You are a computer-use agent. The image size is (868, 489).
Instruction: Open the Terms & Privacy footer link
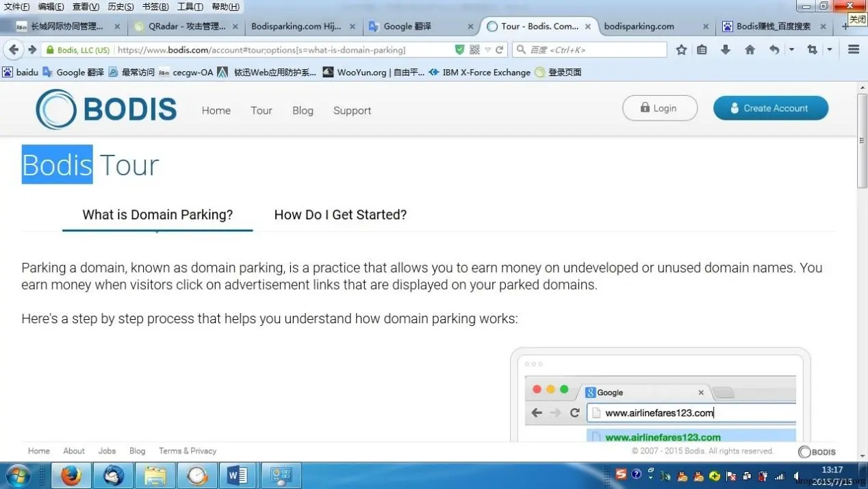[188, 451]
